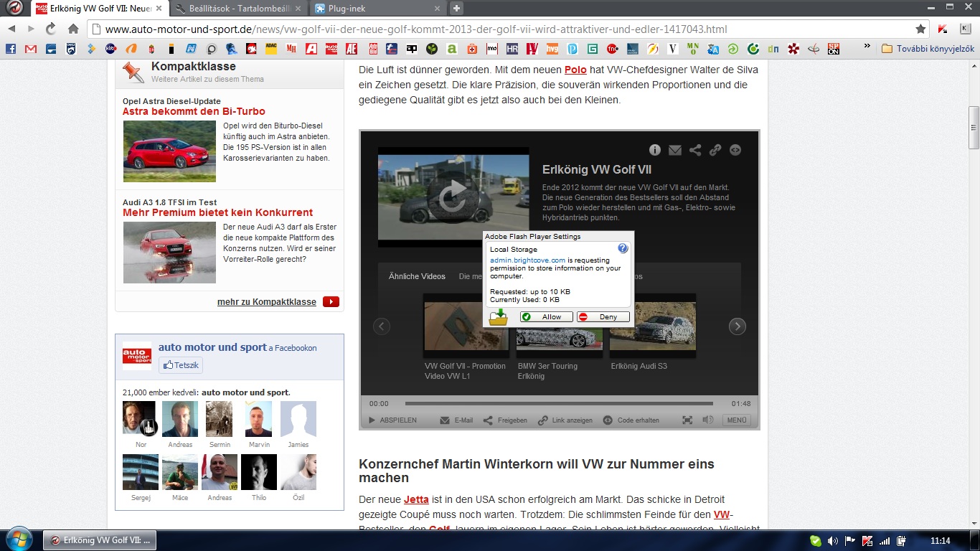Open Flash Player settings help icon
Screen dimensions: 980x551
(x=623, y=249)
